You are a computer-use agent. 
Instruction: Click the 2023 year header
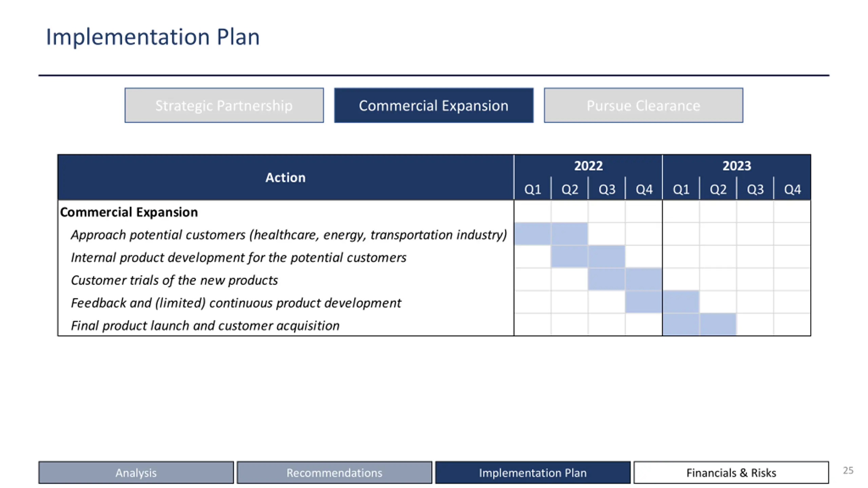pyautogui.click(x=736, y=166)
